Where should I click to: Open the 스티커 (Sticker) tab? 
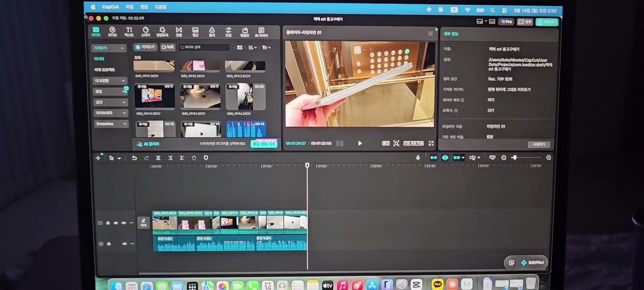(145, 32)
